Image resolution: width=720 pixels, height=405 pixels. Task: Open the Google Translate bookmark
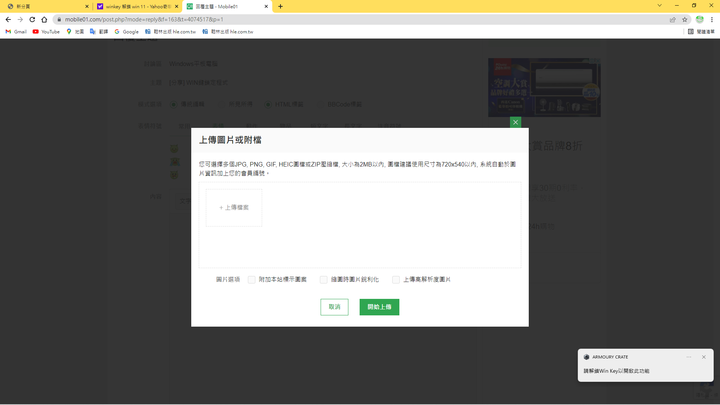pyautogui.click(x=99, y=32)
